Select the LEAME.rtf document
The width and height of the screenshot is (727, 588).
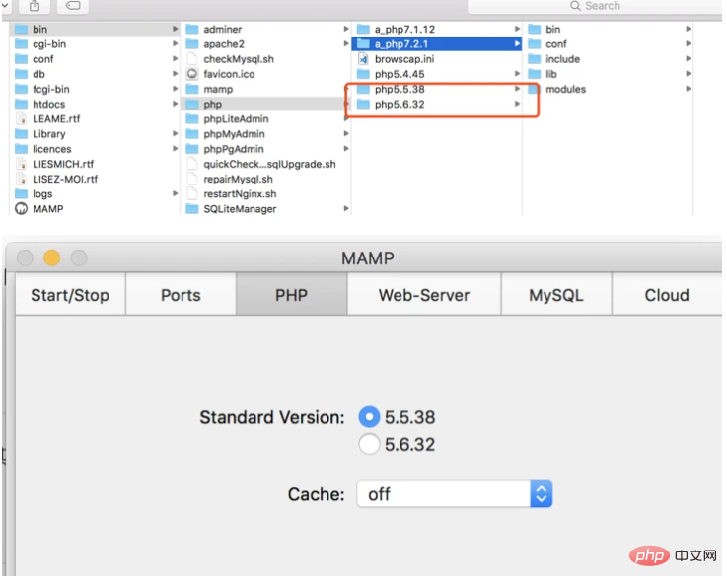(95, 119)
